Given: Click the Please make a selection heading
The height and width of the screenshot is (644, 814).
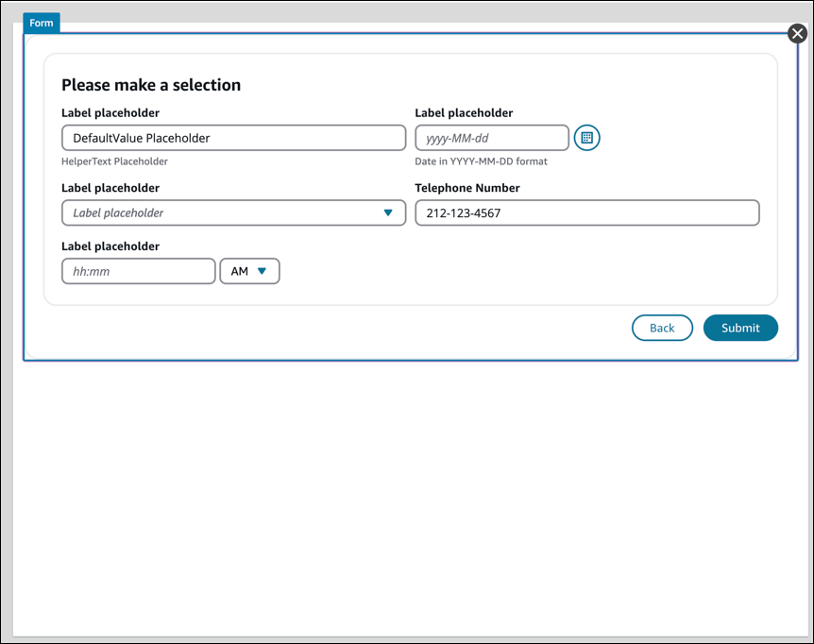Looking at the screenshot, I should 151,85.
